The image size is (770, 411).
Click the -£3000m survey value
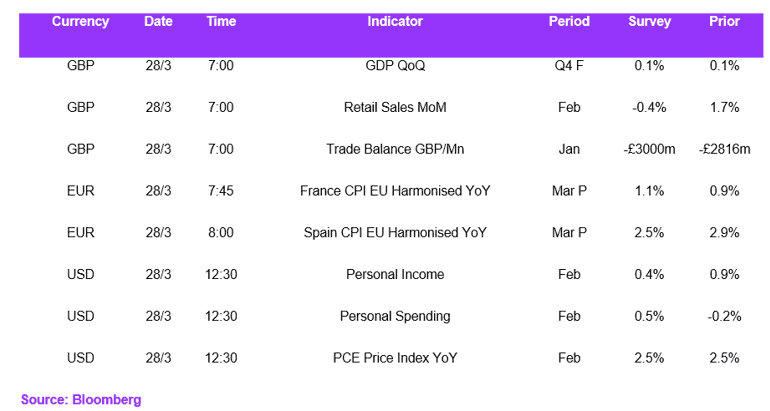coord(649,149)
